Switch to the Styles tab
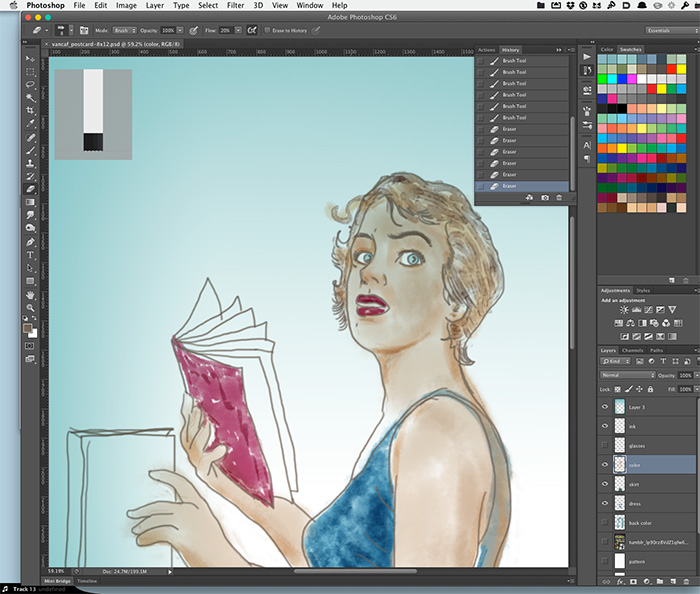 pyautogui.click(x=643, y=291)
